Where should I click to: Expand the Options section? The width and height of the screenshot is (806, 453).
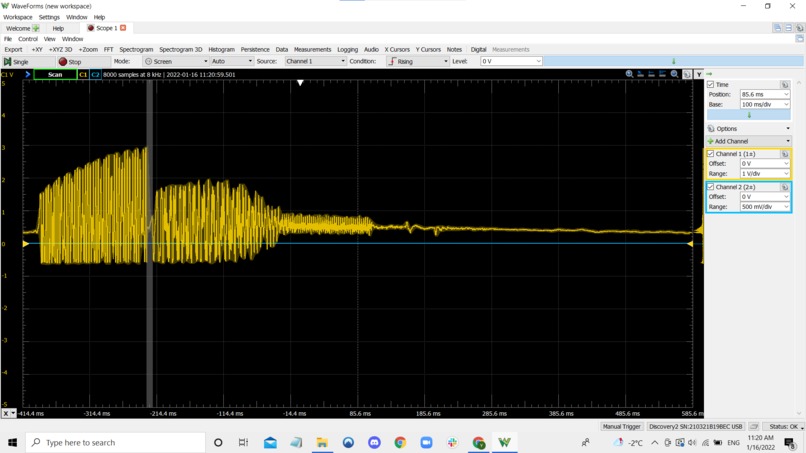748,129
